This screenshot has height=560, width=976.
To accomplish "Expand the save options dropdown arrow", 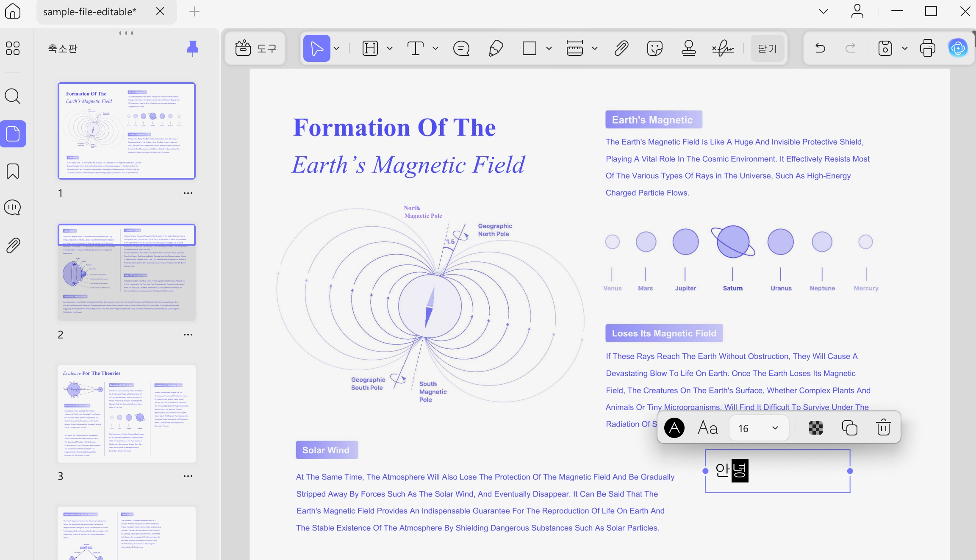I will tap(905, 48).
